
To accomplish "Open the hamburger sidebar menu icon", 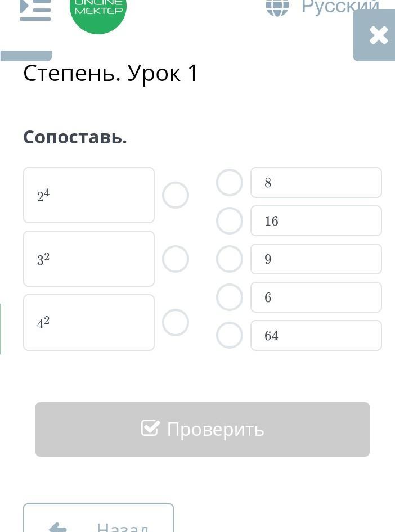I will click(35, 10).
